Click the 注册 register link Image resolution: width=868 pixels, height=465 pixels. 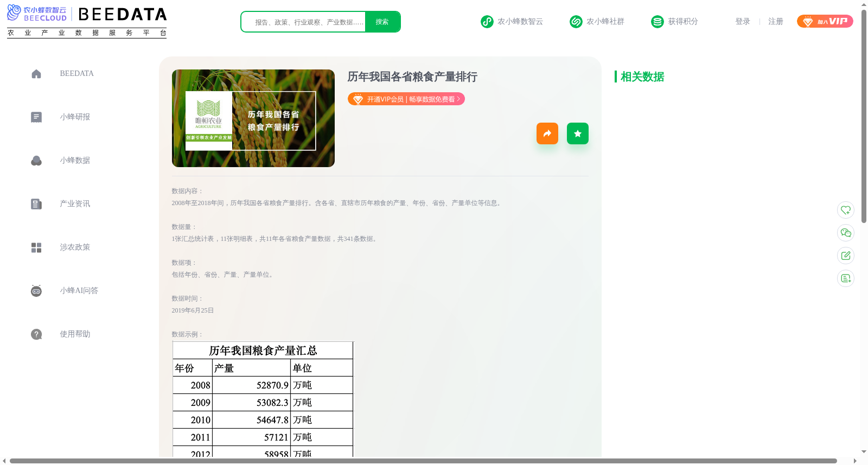[776, 22]
